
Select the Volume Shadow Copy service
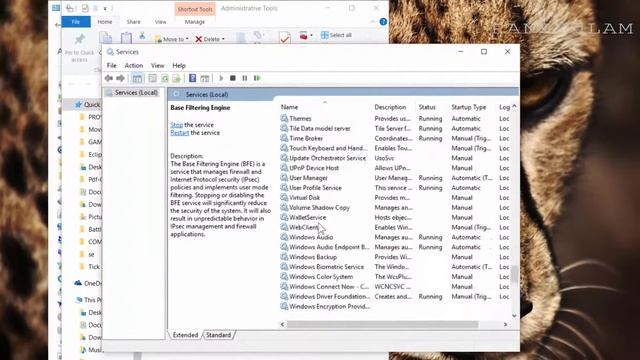point(319,207)
